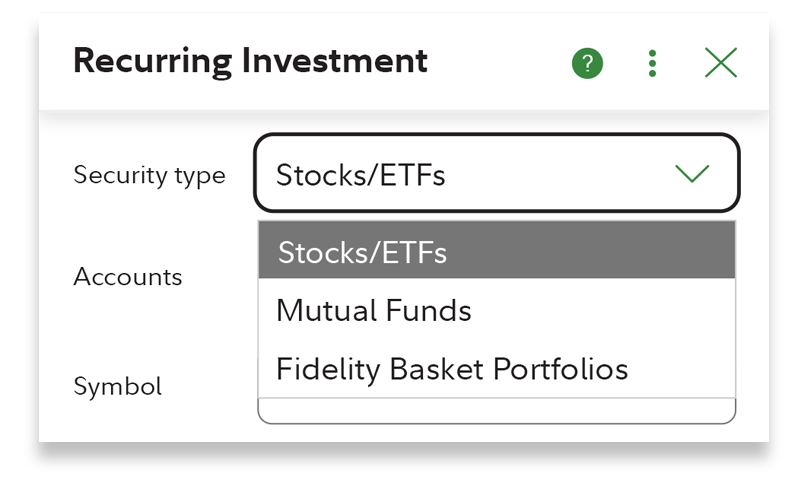Show more actions via the vertical ellipsis
807x482 pixels.
tap(652, 64)
